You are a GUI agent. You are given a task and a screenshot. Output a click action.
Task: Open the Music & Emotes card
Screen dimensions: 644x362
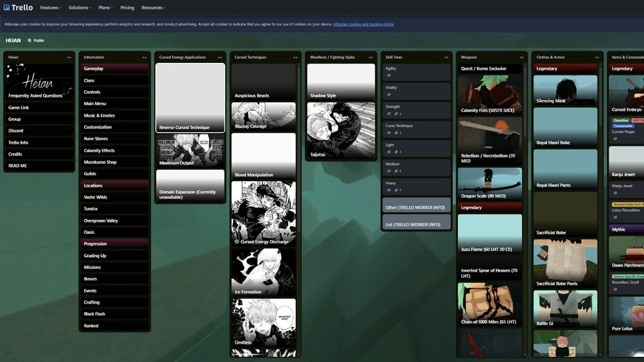(114, 116)
